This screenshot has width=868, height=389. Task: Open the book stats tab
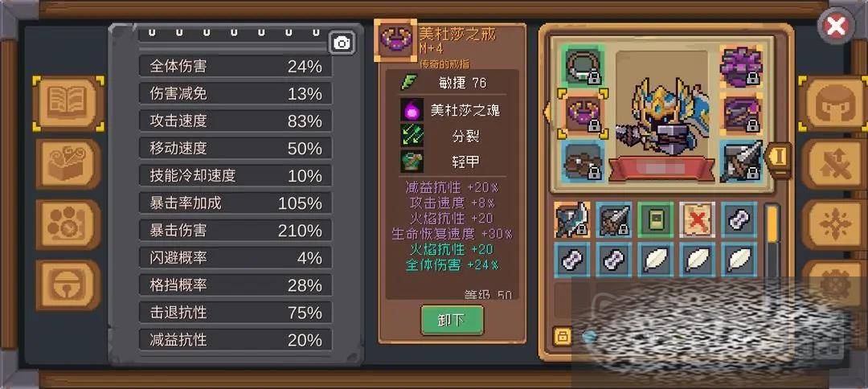click(x=68, y=104)
